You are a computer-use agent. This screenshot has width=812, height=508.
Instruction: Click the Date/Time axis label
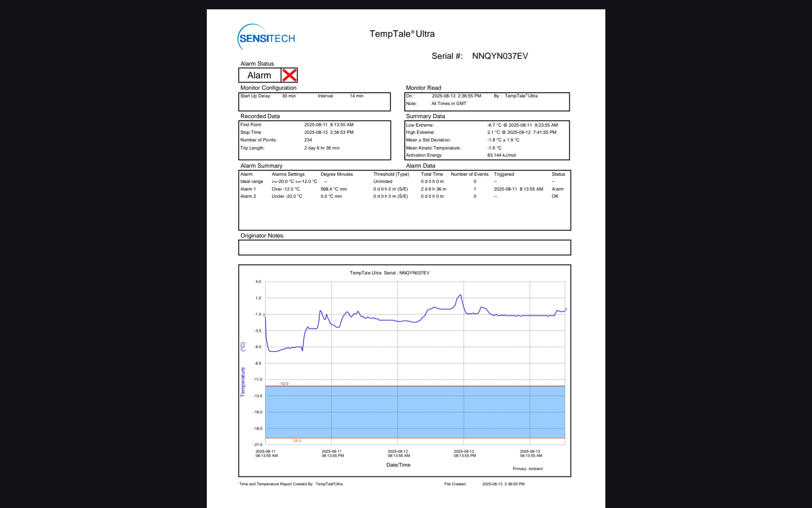point(398,465)
